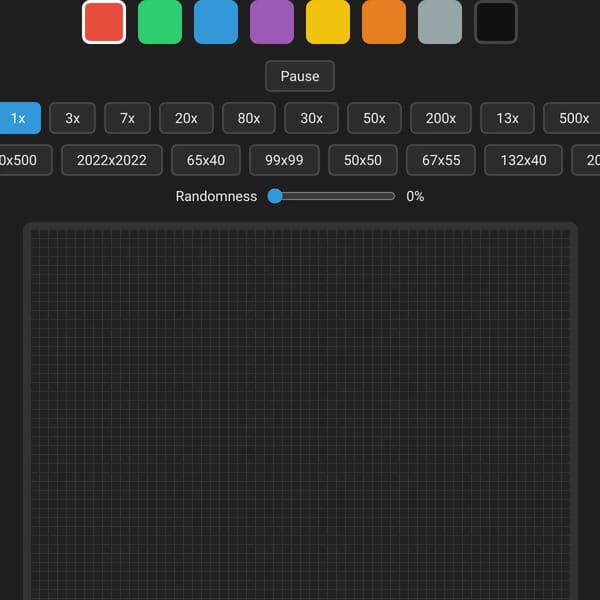This screenshot has height=600, width=600.
Task: Set speed to 13x
Action: (x=507, y=118)
